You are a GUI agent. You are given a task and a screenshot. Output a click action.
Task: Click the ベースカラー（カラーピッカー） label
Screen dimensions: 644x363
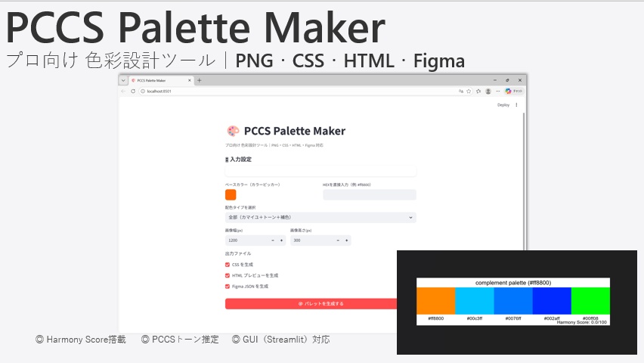252,185
